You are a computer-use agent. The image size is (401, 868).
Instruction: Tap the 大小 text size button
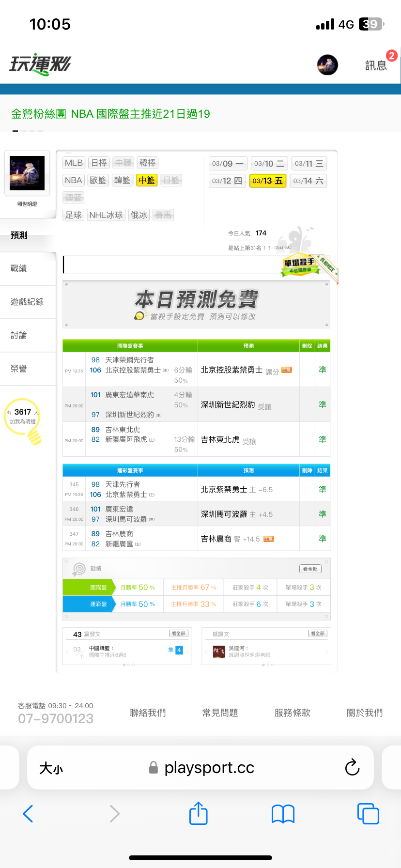(x=51, y=768)
